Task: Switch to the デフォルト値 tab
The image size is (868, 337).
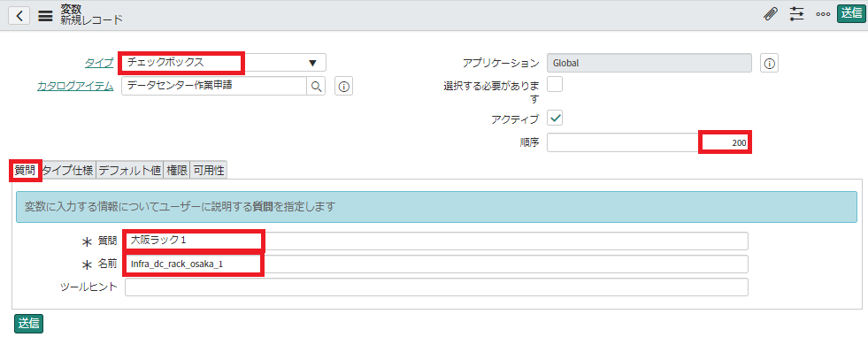Action: click(129, 171)
